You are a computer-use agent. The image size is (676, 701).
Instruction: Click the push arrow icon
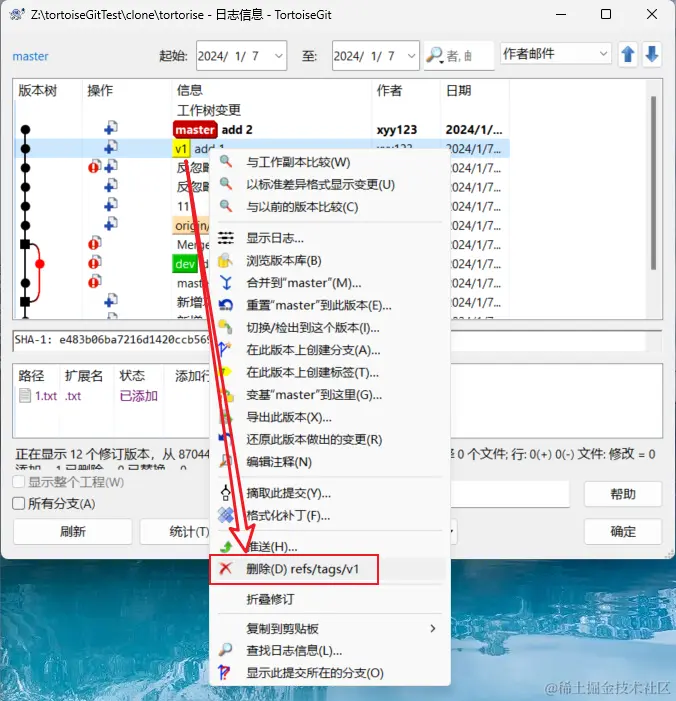pos(227,546)
